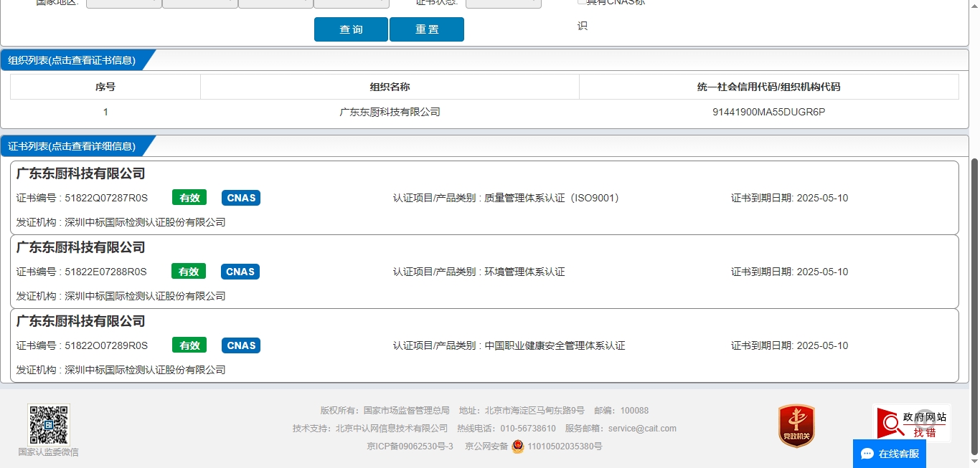
Task: Click the 序号 column header
Action: coord(105,87)
